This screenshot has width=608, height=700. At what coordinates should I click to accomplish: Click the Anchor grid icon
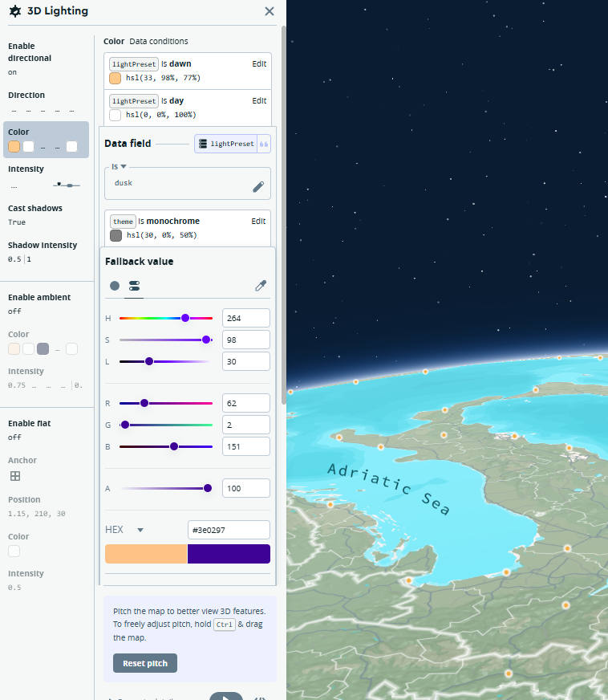tap(14, 476)
